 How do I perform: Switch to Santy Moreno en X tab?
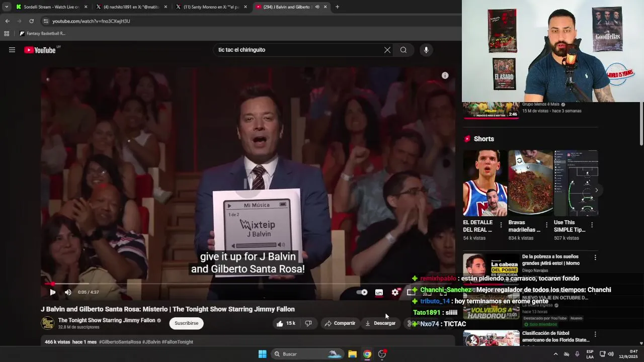click(211, 7)
